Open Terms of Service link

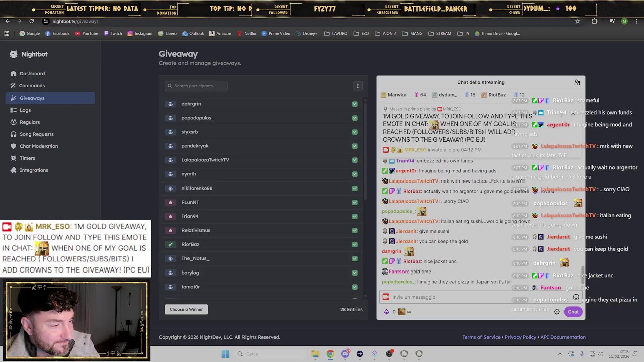[481, 337]
